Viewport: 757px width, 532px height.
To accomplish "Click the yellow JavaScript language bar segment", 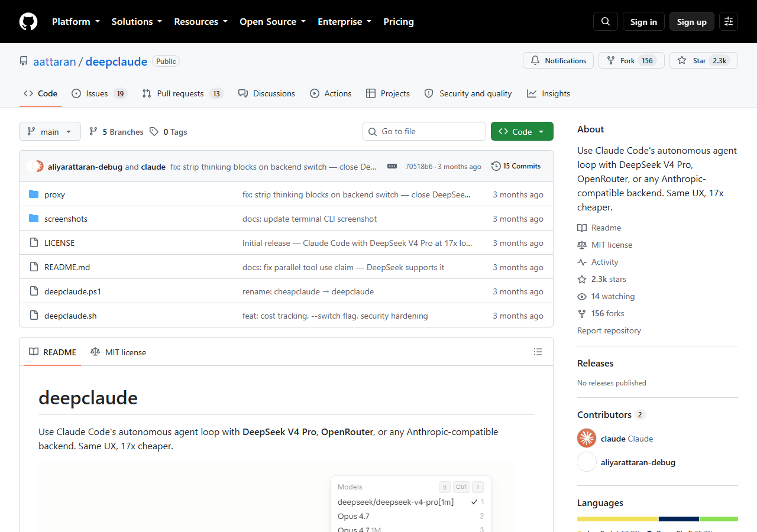I will [x=617, y=519].
